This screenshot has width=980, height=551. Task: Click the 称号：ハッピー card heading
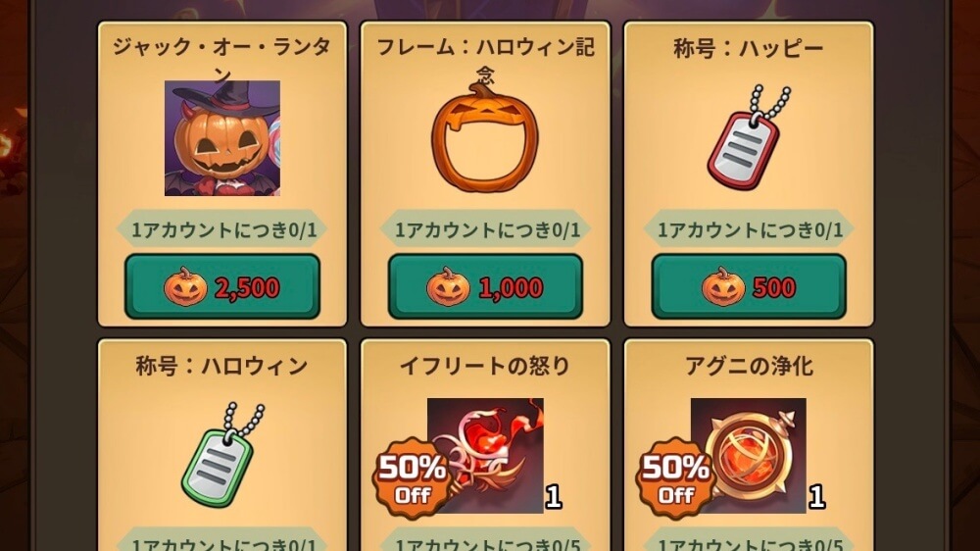pos(748,48)
